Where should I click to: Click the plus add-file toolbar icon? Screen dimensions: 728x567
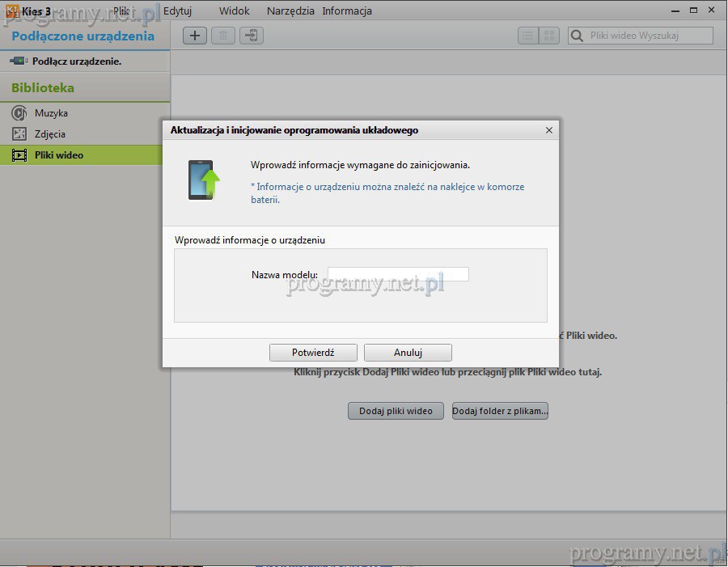[195, 36]
